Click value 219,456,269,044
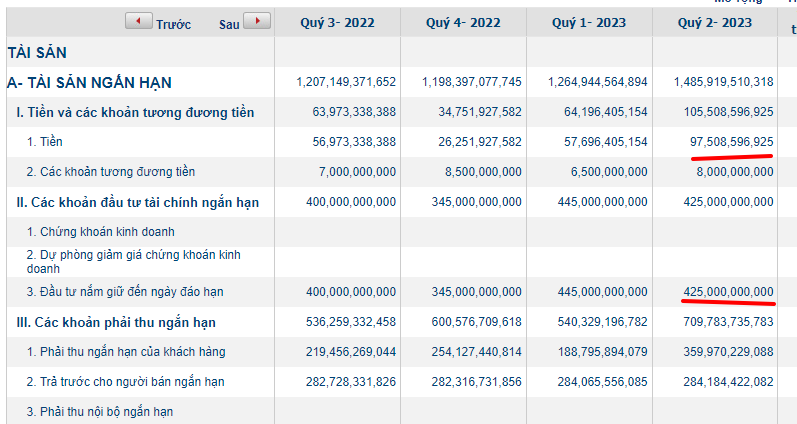The width and height of the screenshot is (797, 424). [x=351, y=352]
